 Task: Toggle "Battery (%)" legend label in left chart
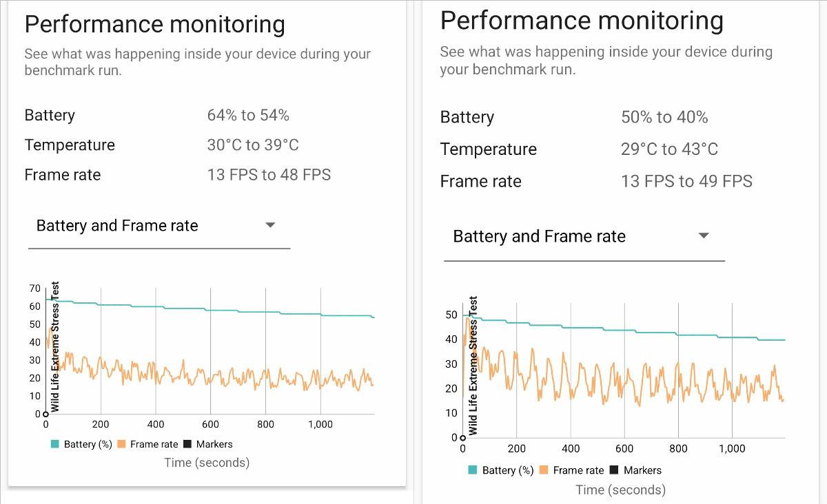coord(88,445)
